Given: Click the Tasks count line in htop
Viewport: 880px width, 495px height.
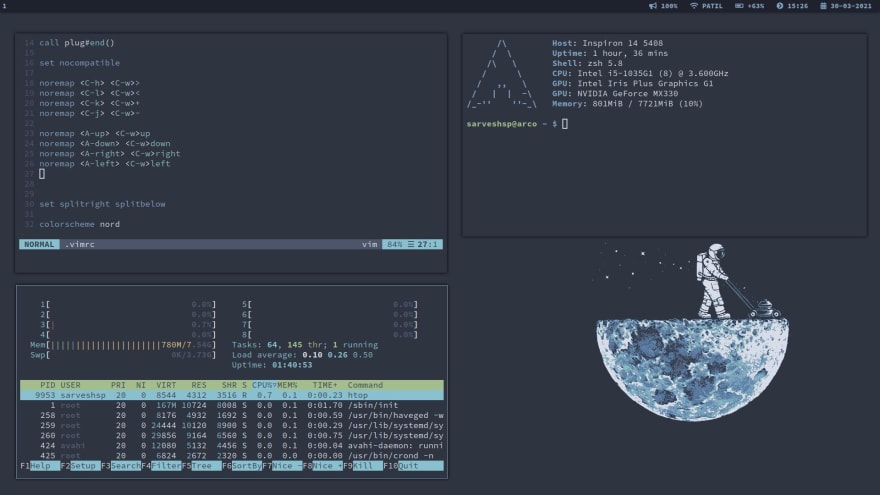Looking at the screenshot, I should pos(305,345).
